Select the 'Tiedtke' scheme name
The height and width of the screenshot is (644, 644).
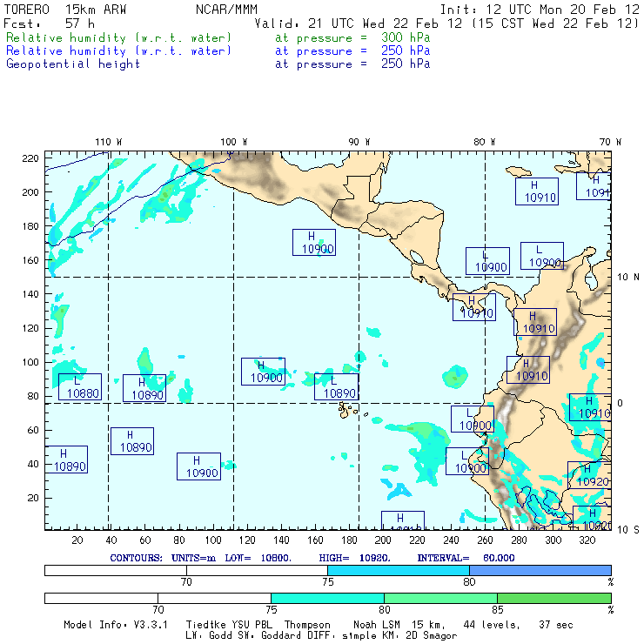tap(206, 625)
